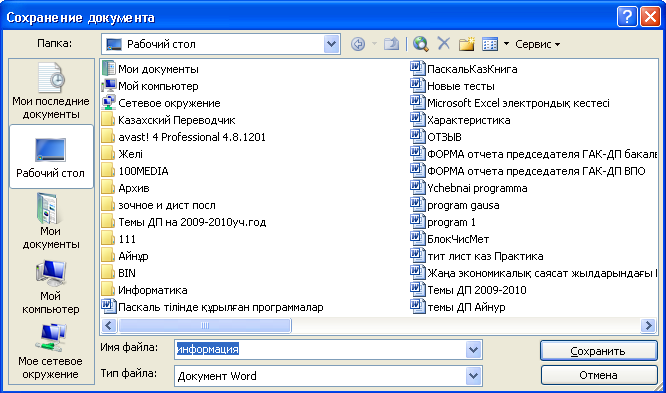The width and height of the screenshot is (666, 393).
Task: Click the Back navigation arrow icon
Action: [x=358, y=44]
